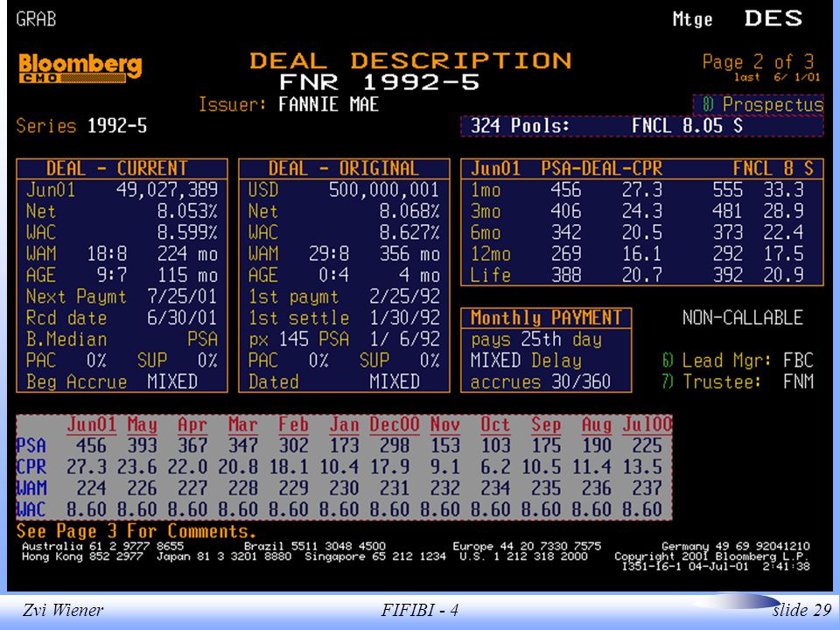
Task: Click the Monthly PAYMENT panel header
Action: pyautogui.click(x=546, y=318)
